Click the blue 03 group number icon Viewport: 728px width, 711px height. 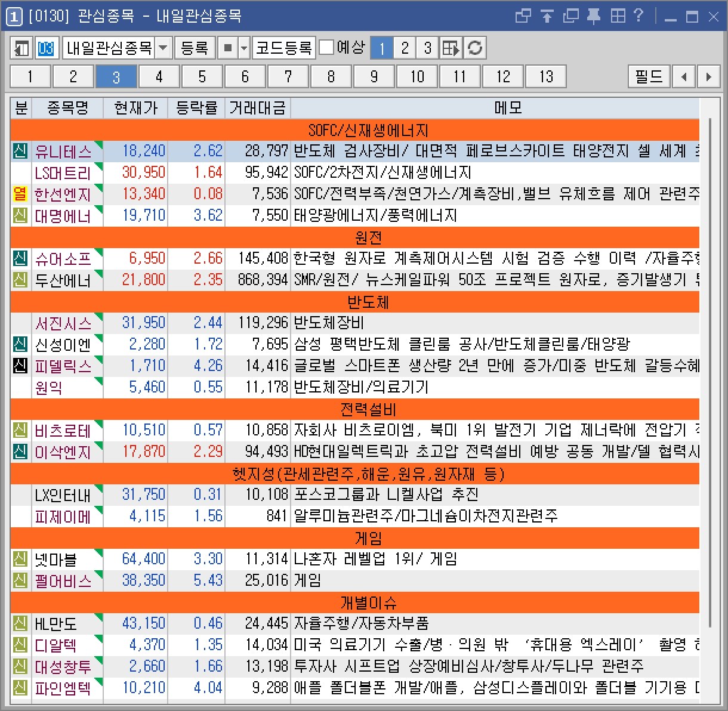pos(46,48)
